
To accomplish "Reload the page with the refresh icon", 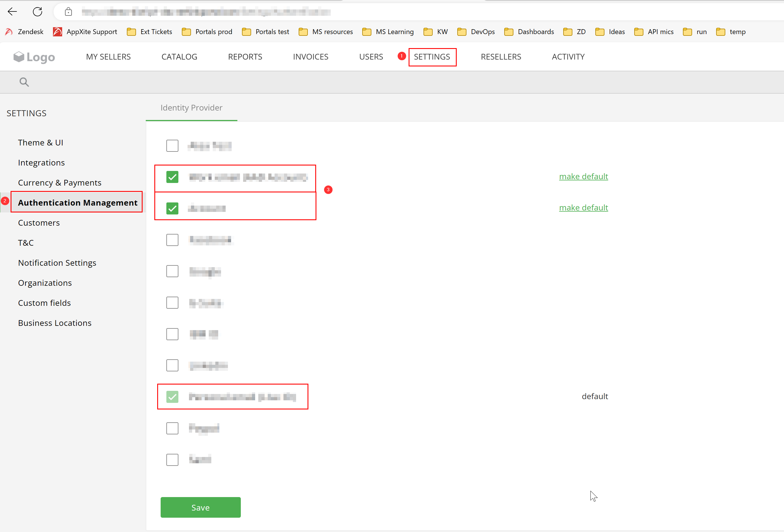I will [x=38, y=11].
